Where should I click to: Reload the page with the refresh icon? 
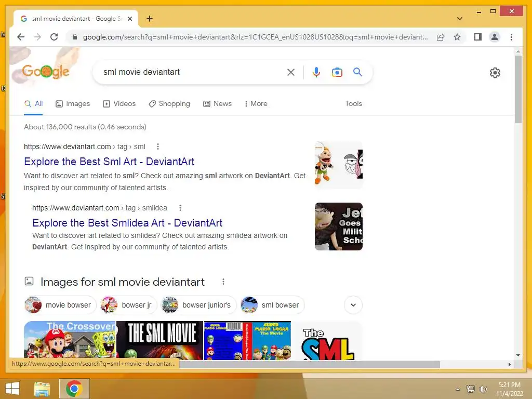click(x=54, y=37)
